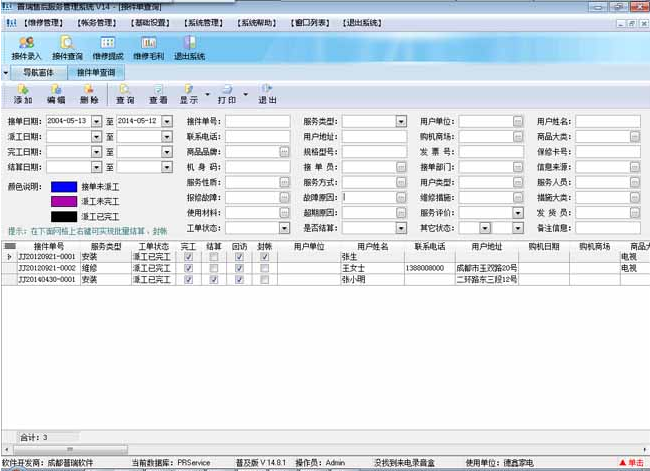The height and width of the screenshot is (471, 650).
Task: Toggle 结算 checkbox for JJ20120921-0002
Action: [213, 268]
